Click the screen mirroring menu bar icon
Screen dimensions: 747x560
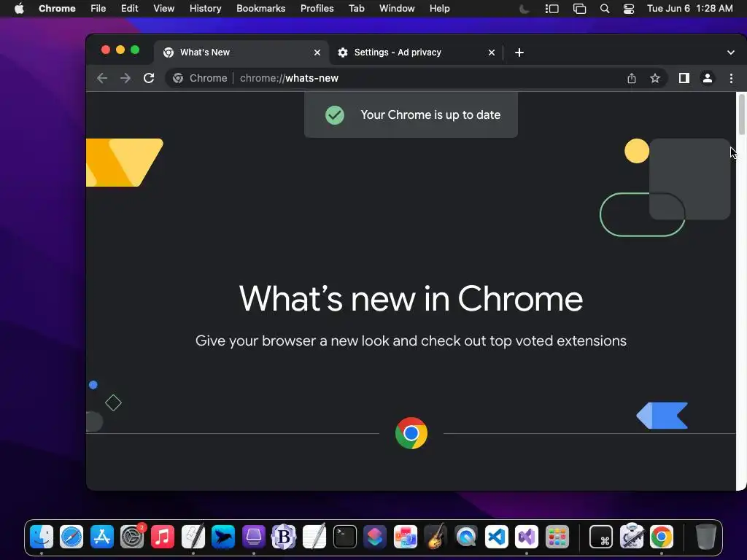[x=580, y=9]
